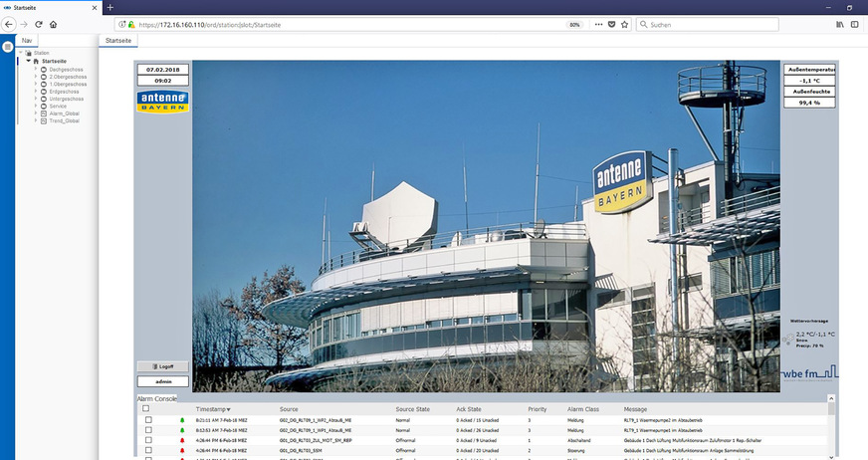The width and height of the screenshot is (868, 460).
Task: Expand the Service tree node
Action: pyautogui.click(x=36, y=106)
